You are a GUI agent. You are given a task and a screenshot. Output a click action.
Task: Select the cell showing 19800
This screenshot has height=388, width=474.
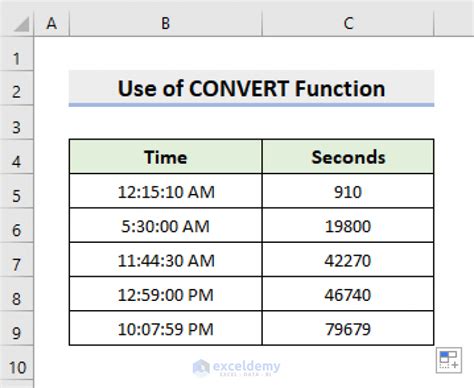click(x=348, y=225)
